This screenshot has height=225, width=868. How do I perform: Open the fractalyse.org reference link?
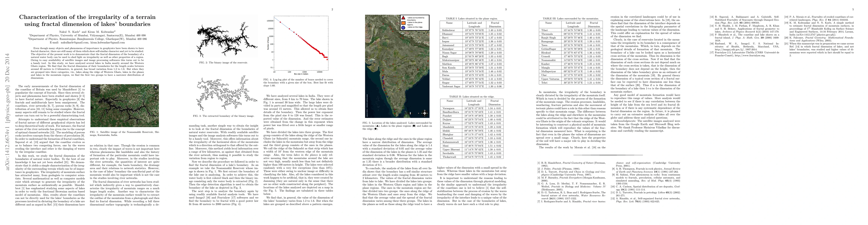tap(750, 56)
